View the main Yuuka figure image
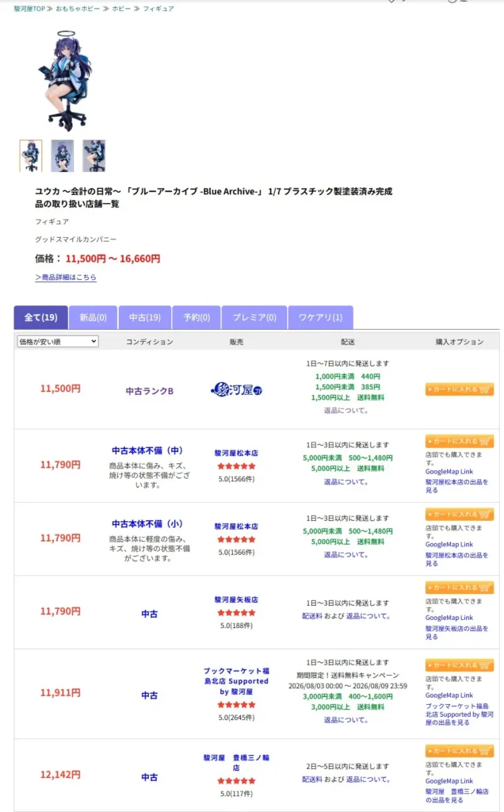 [x=65, y=80]
